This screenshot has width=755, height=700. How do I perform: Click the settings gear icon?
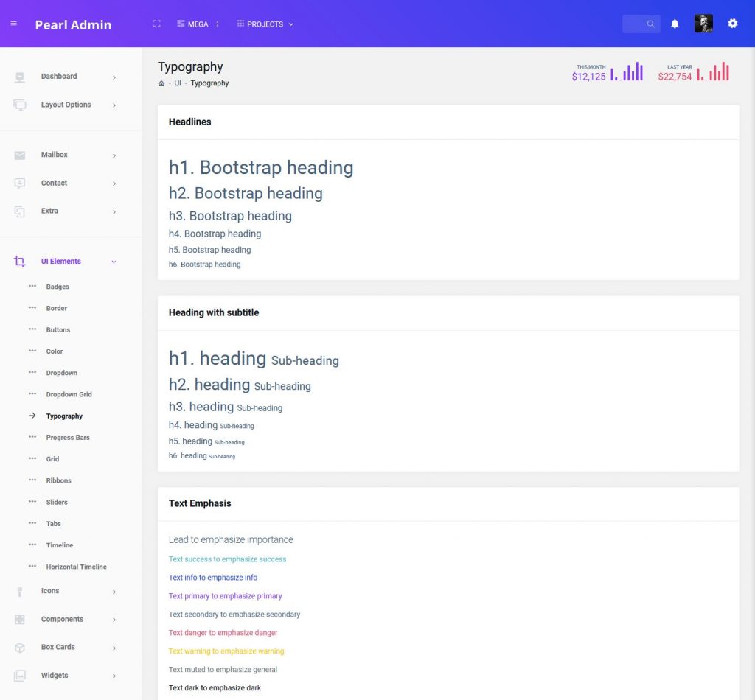tap(733, 23)
